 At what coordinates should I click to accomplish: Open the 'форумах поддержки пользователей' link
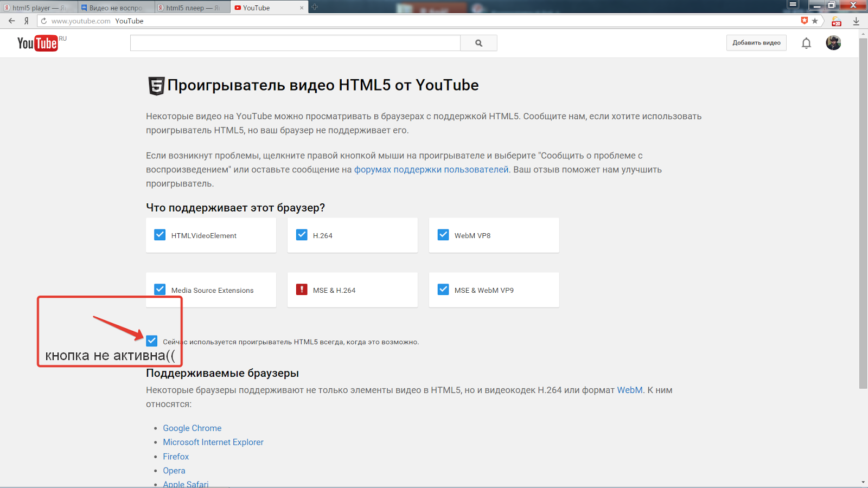pos(431,170)
